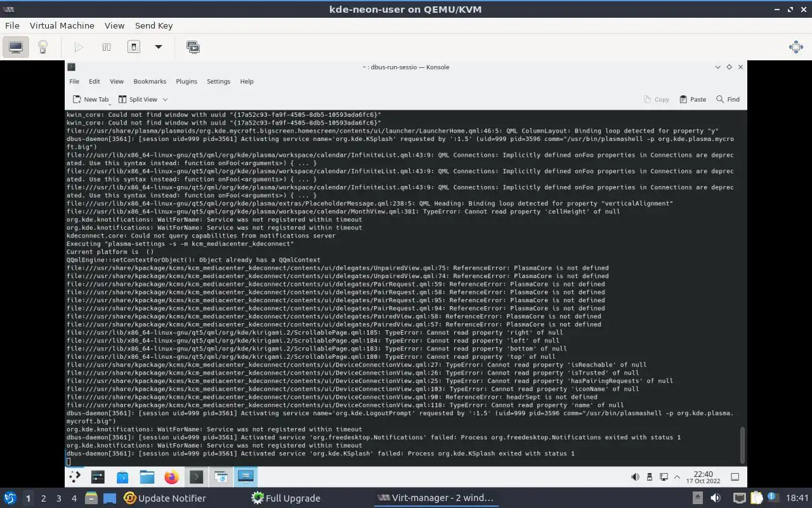The width and height of the screenshot is (812, 508).
Task: Click the host clock showing 18:41
Action: point(797,498)
